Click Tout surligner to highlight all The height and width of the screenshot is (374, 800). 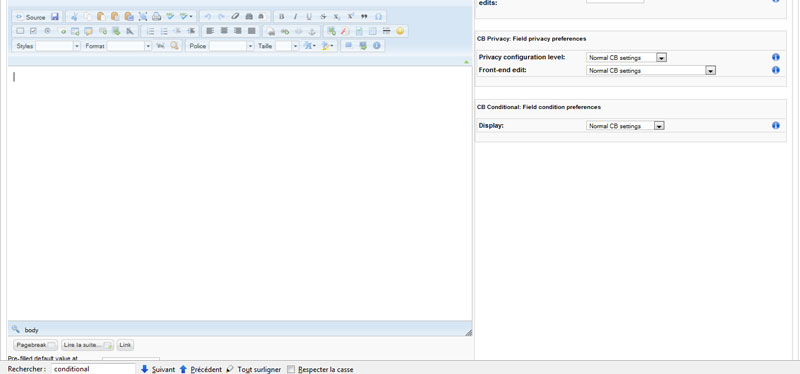pos(254,369)
